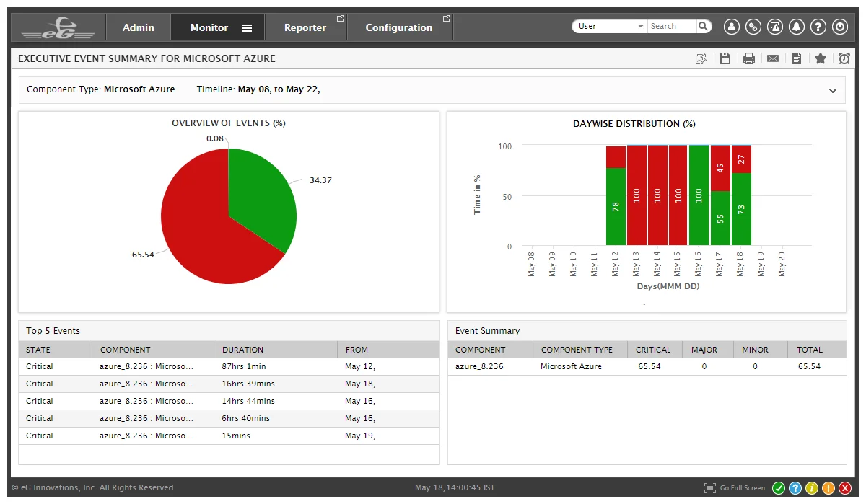Image resolution: width=866 pixels, height=504 pixels.
Task: Sort Top 5 Events by FROM column
Action: coord(388,350)
